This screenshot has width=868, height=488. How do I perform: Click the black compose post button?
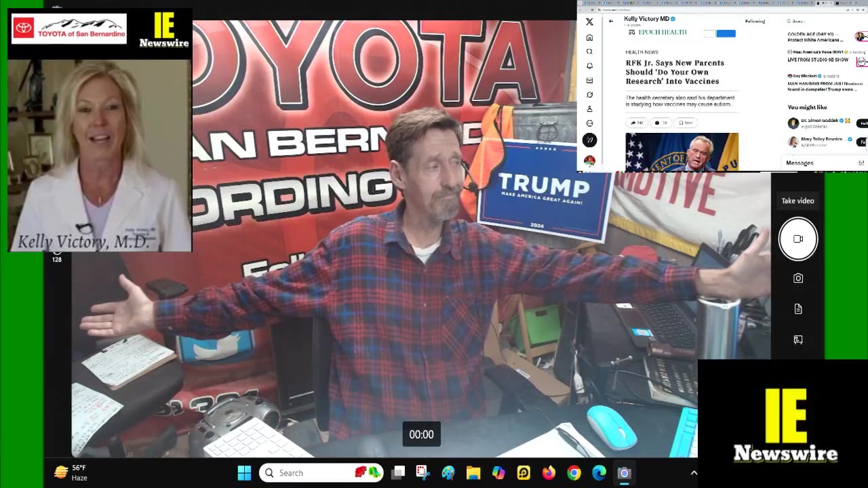point(589,140)
